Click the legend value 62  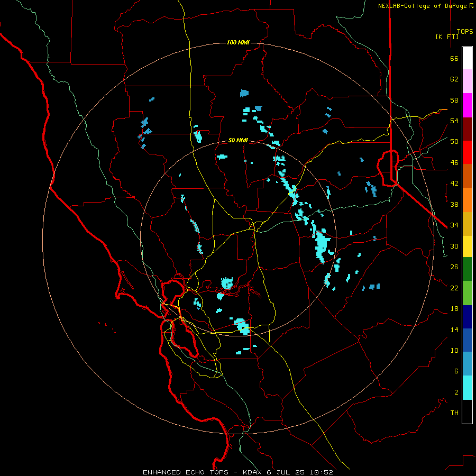454,79
